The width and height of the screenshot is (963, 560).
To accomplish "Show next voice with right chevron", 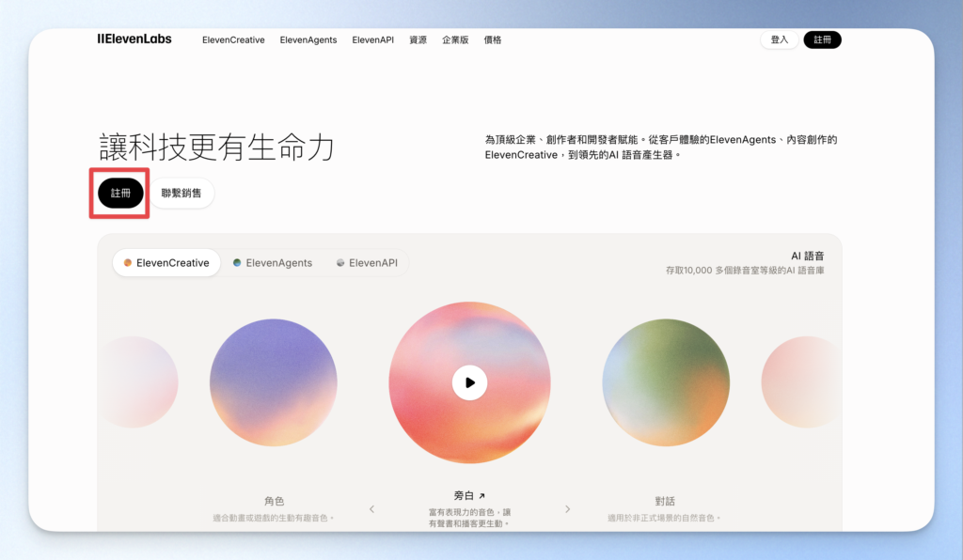I will [x=567, y=509].
